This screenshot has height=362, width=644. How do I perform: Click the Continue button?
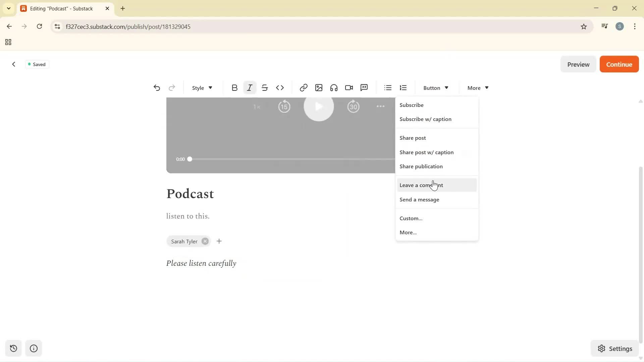coord(619,64)
